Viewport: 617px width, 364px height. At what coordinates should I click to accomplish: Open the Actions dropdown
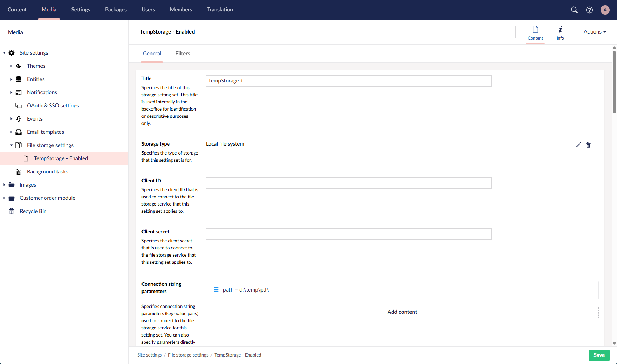[595, 32]
